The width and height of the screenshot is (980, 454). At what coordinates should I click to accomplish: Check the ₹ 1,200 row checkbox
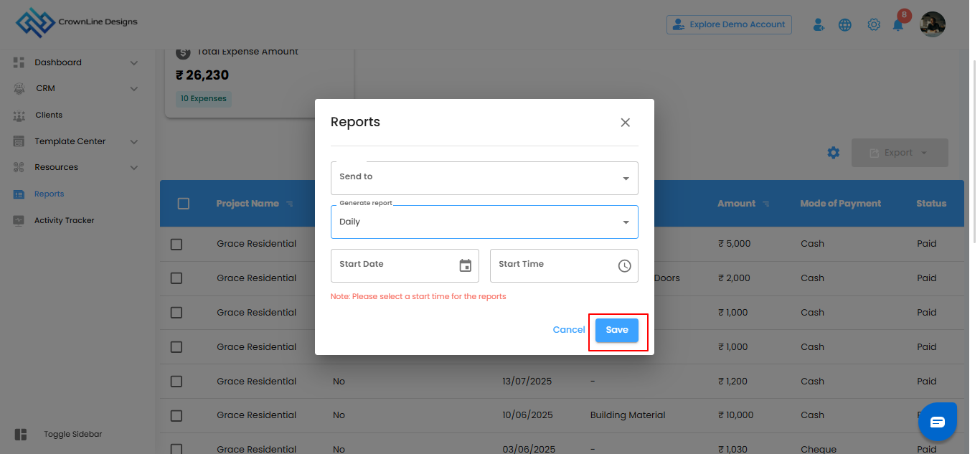point(176,382)
